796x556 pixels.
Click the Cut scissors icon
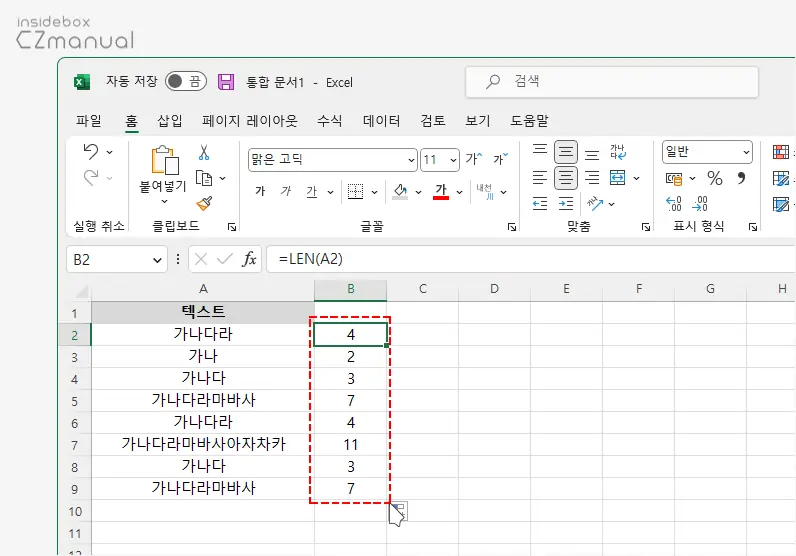tap(204, 152)
